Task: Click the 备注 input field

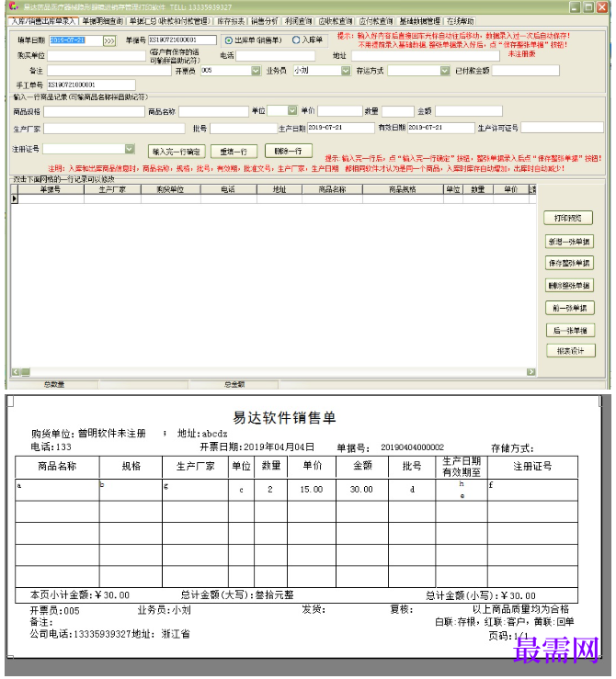Action: pos(109,71)
